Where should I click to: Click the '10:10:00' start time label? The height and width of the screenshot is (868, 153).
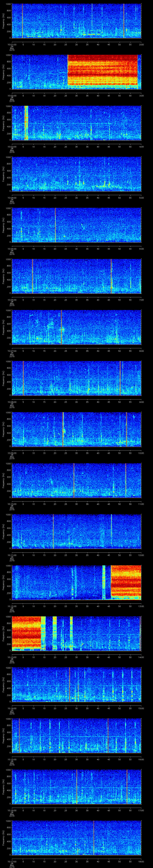click(12, 504)
